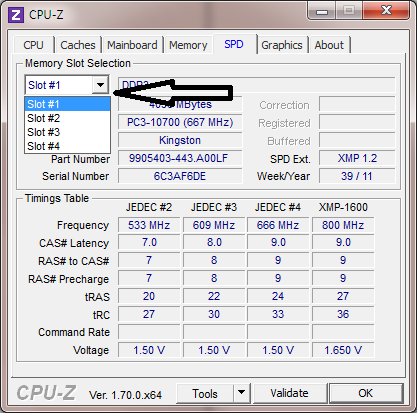This screenshot has height=413, width=417.
Task: View the Graphics tab
Action: [x=282, y=45]
